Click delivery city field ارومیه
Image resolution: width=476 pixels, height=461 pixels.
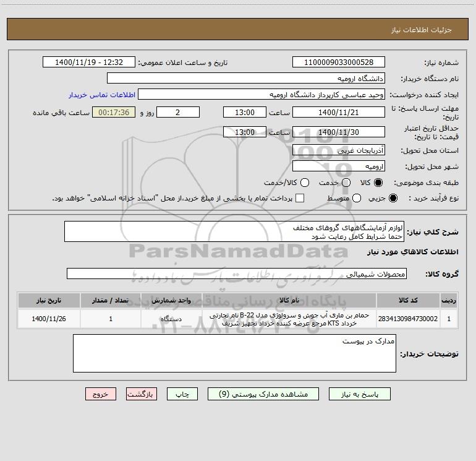[x=339, y=166]
